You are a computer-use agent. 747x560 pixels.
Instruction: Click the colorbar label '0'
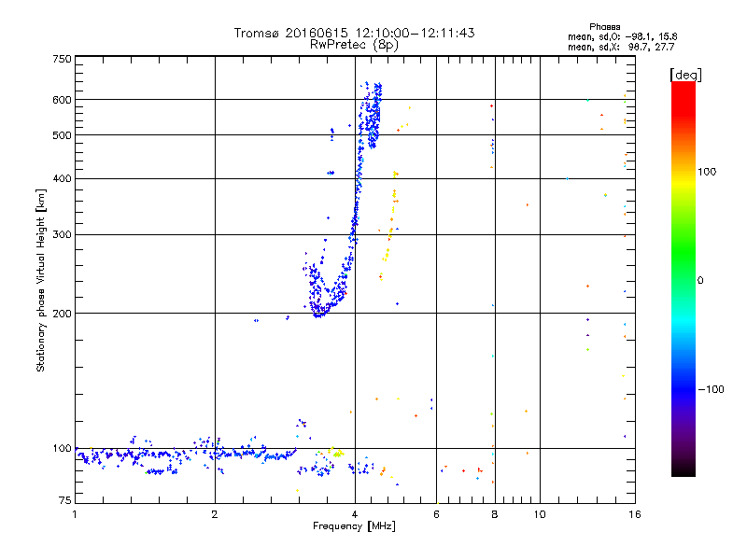click(699, 281)
